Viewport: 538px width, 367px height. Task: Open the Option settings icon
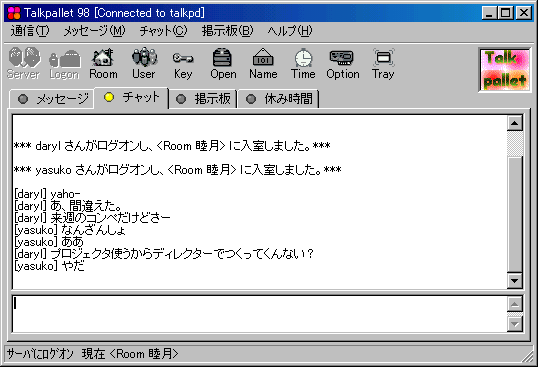pyautogui.click(x=343, y=63)
